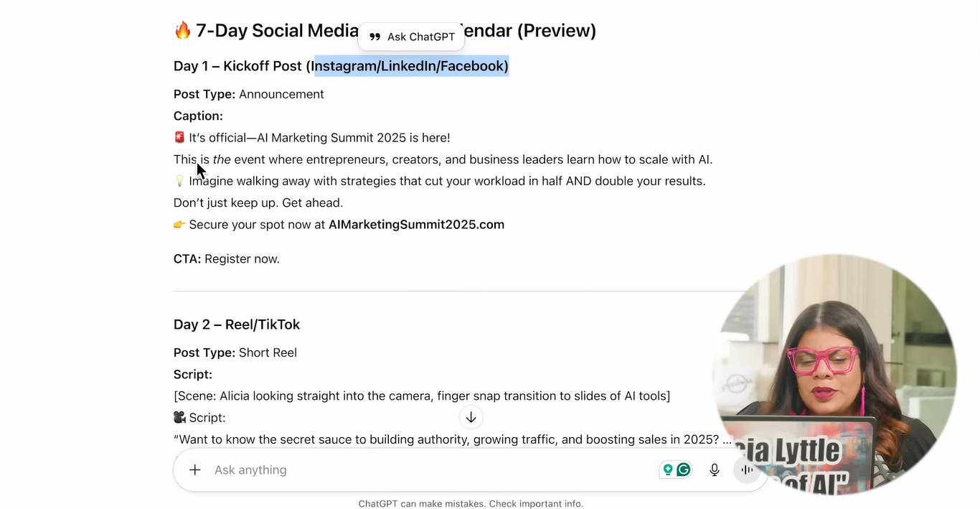
Task: Click the pointing hand emoji
Action: (x=179, y=225)
